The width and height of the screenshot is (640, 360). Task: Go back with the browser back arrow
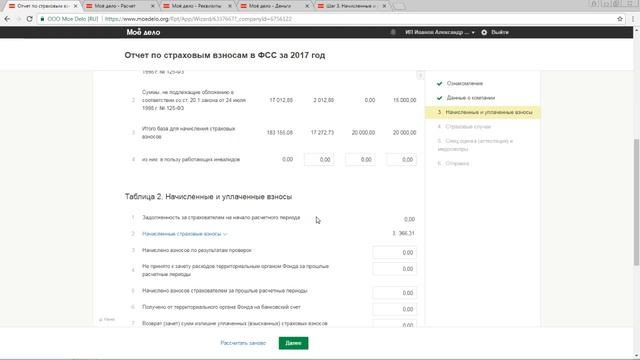click(x=7, y=19)
